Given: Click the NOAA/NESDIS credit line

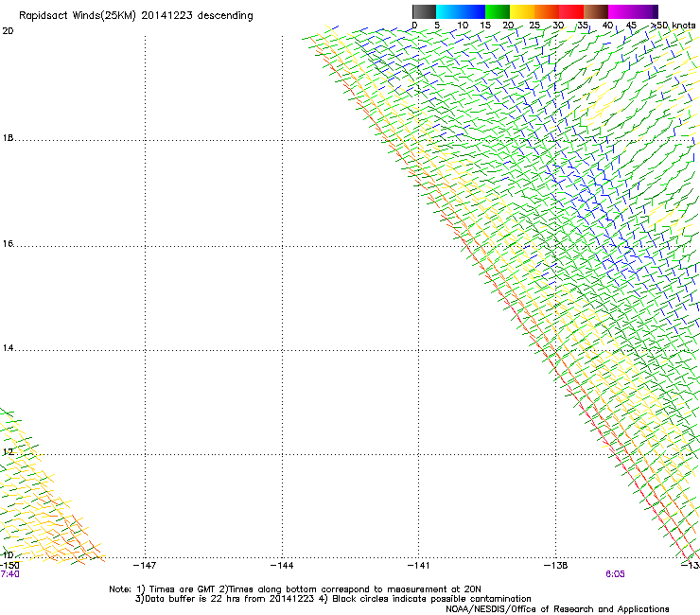Looking at the screenshot, I should (557, 609).
